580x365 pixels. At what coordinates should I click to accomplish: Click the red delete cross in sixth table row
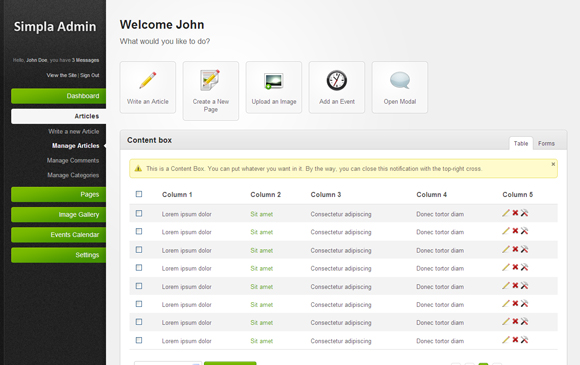click(x=515, y=304)
